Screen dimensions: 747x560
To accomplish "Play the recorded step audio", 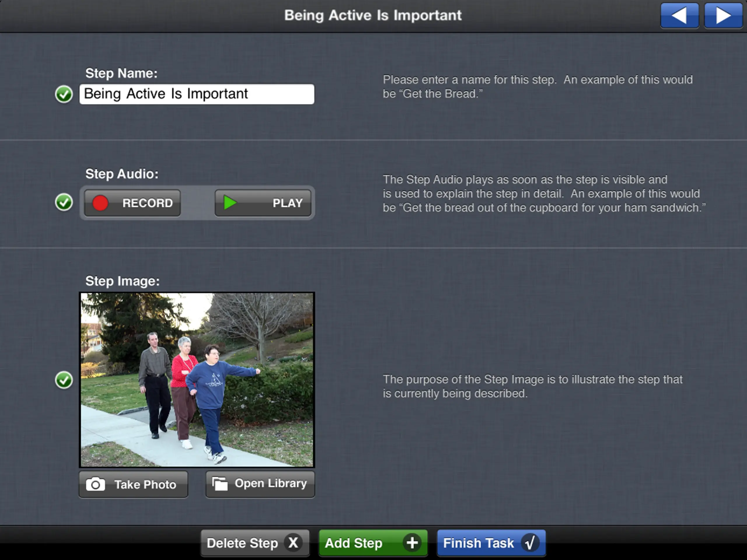I will [263, 203].
